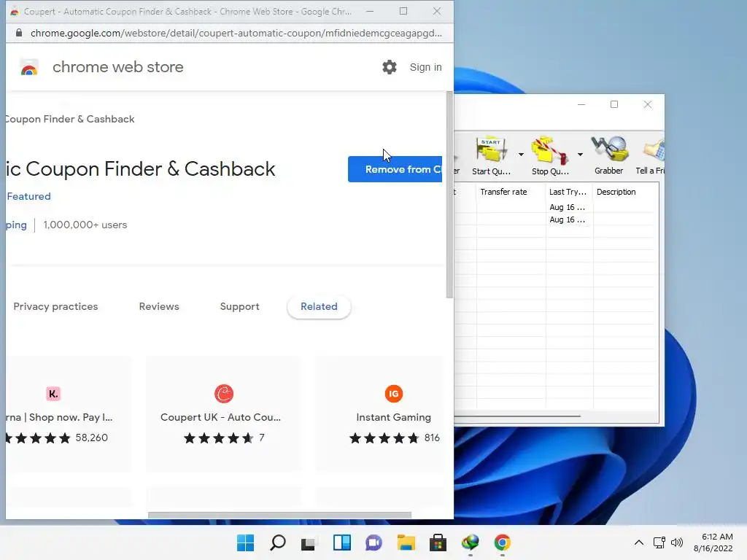Sort by Transfer rate column header
747x560 pixels.
pos(510,192)
